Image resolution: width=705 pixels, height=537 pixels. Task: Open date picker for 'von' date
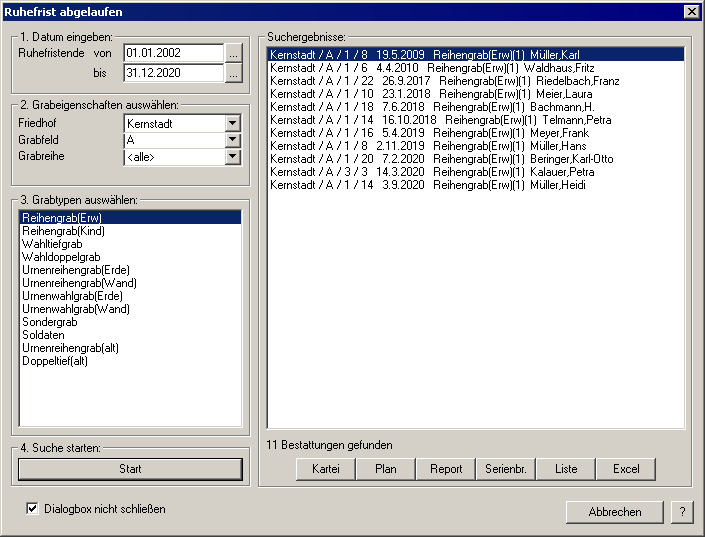click(233, 53)
